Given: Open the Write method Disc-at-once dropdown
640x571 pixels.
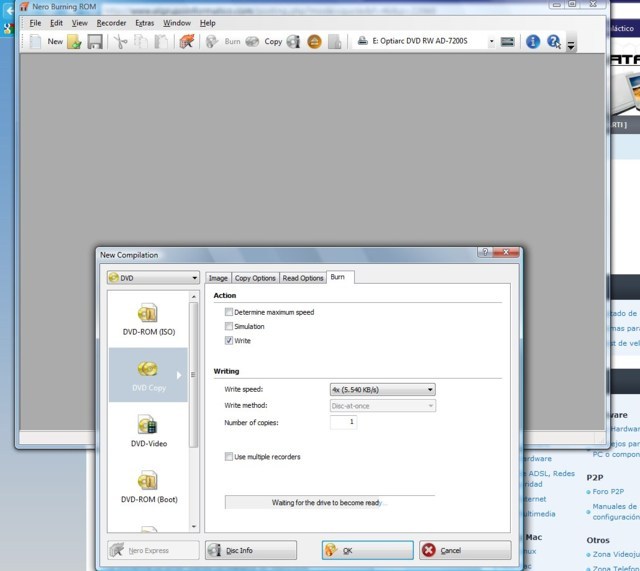Looking at the screenshot, I should point(382,406).
